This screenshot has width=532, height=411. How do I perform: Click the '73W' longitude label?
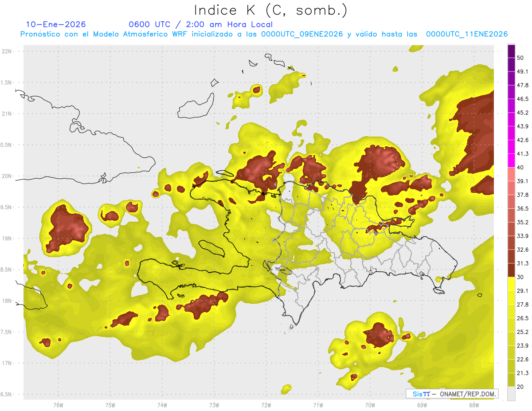(214, 405)
